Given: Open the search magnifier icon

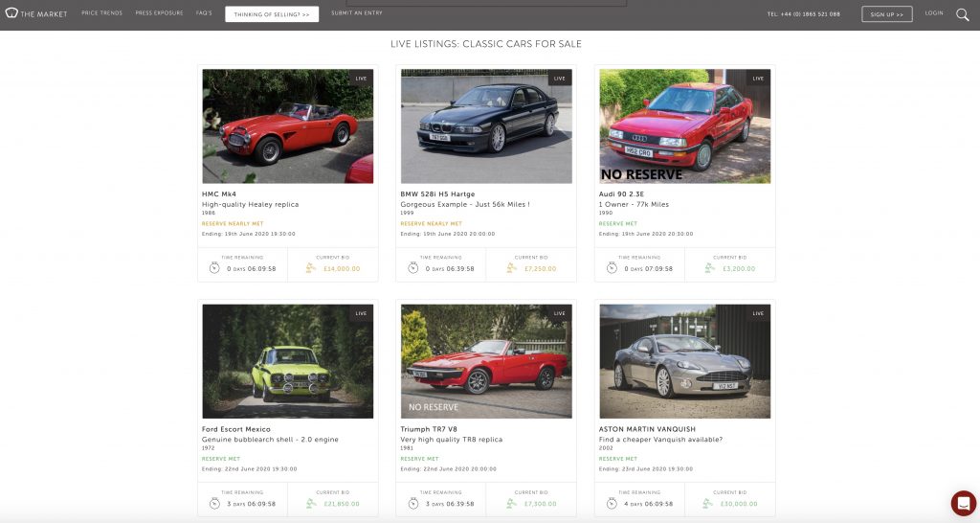Looking at the screenshot, I should (x=963, y=14).
